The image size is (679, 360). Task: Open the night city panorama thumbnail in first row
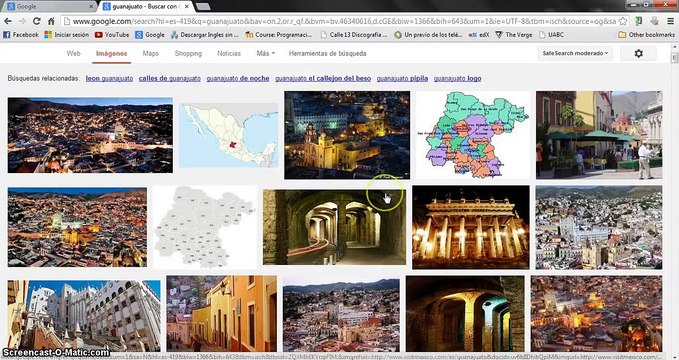pos(90,135)
